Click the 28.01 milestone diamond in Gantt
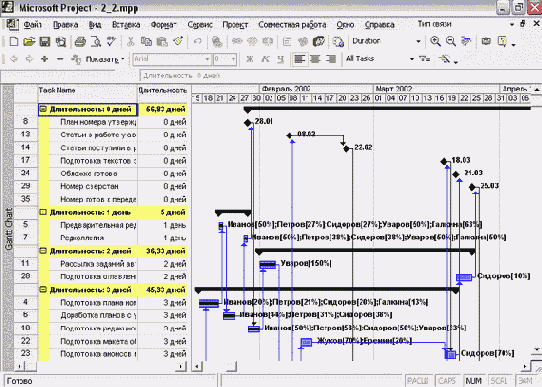The image size is (542, 387). click(x=247, y=122)
